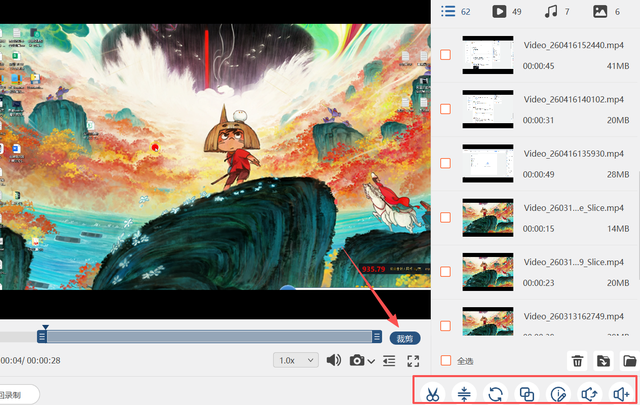Check the box for Video_260416152440.mp4

click(x=446, y=55)
